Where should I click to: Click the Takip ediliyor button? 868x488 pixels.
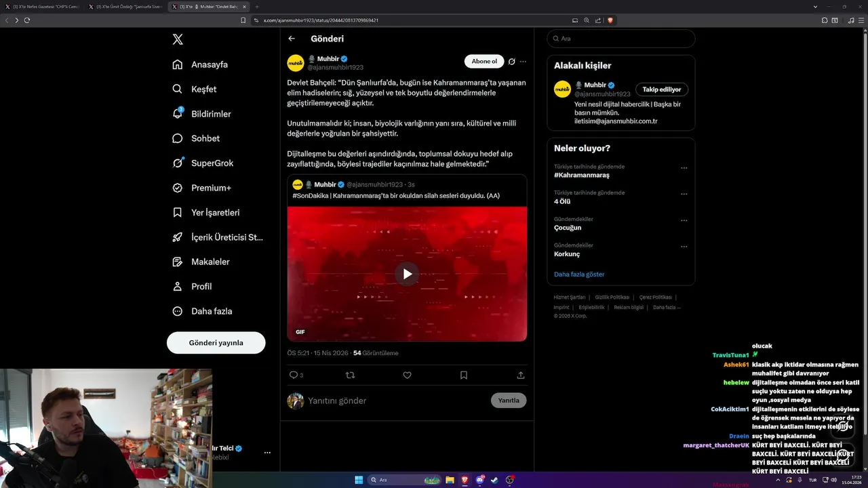coord(662,89)
